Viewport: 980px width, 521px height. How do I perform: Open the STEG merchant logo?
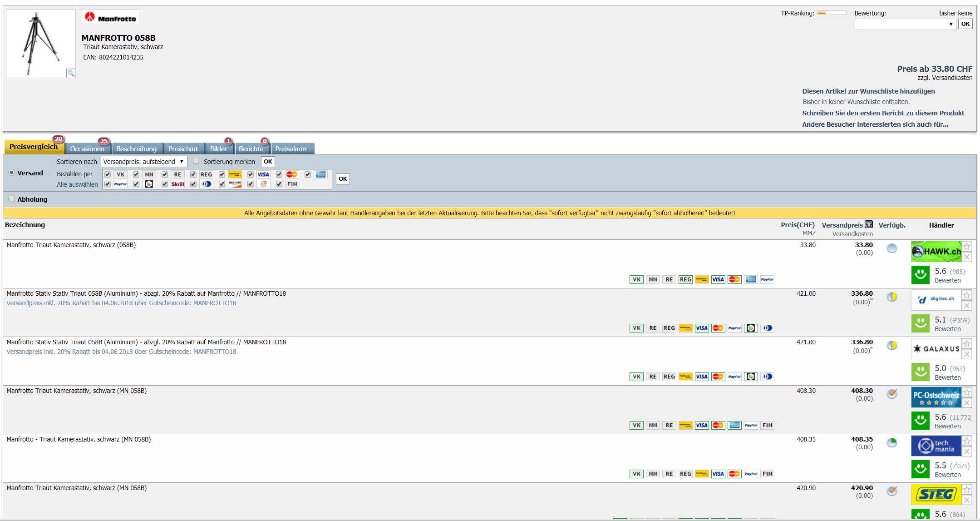[936, 494]
